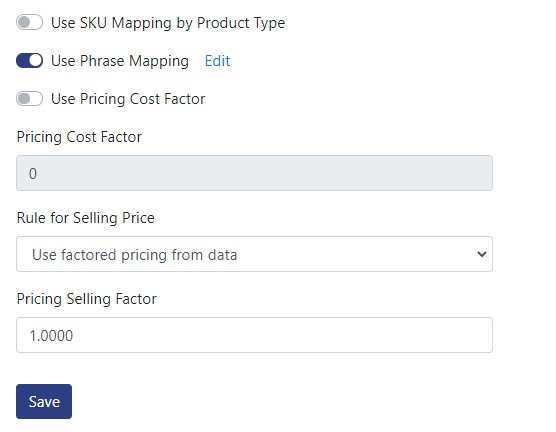Open the Edit link for Phrase Mapping
556x432 pixels.
[217, 61]
